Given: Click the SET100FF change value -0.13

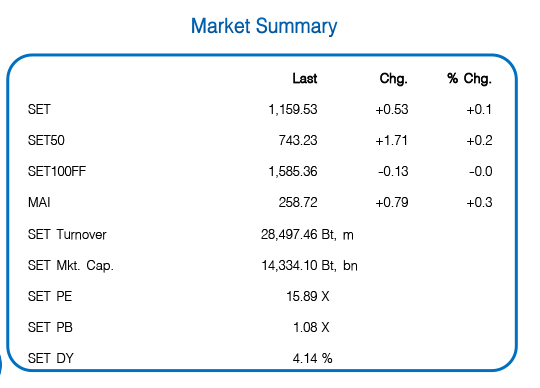Looking at the screenshot, I should point(393,171).
